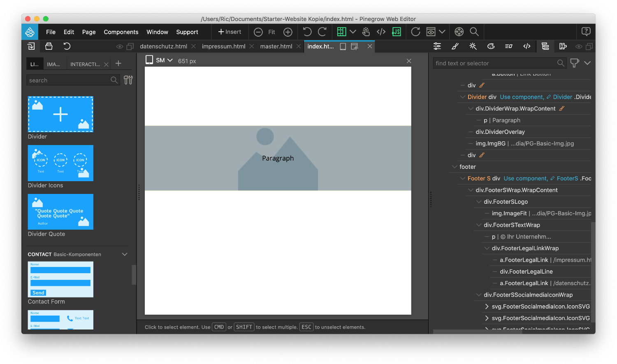This screenshot has height=364, width=617.
Task: Click left panel detach windows icon
Action: (130, 46)
